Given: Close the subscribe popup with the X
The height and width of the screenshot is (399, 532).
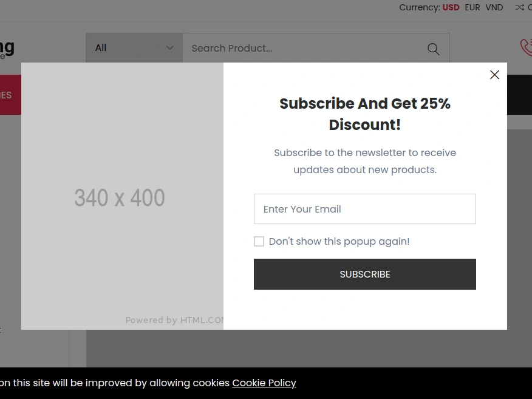Looking at the screenshot, I should tap(494, 75).
